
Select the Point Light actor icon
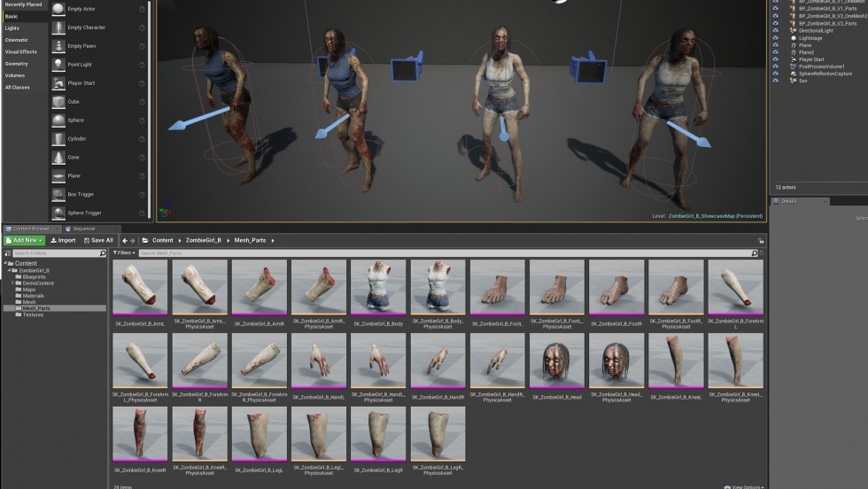58,65
